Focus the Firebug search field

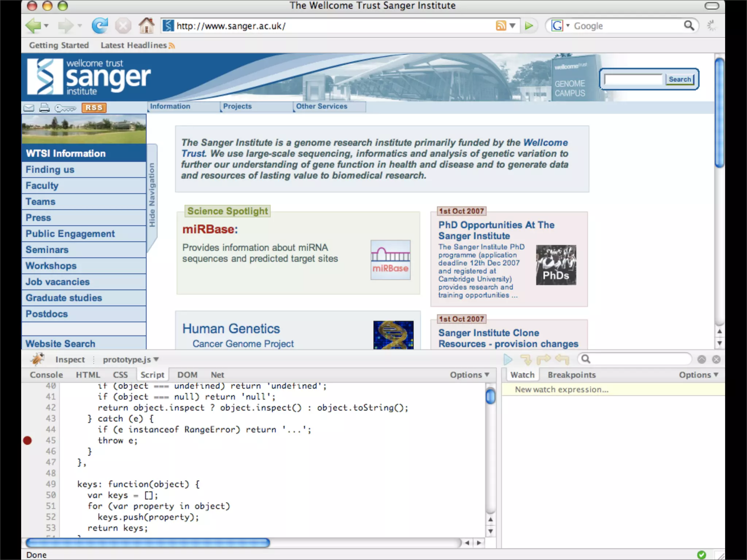point(635,359)
